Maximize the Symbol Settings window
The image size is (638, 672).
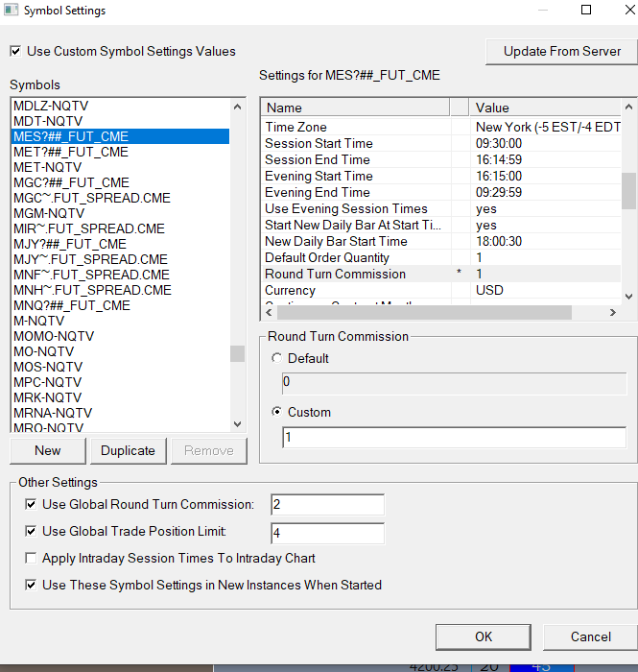[586, 10]
